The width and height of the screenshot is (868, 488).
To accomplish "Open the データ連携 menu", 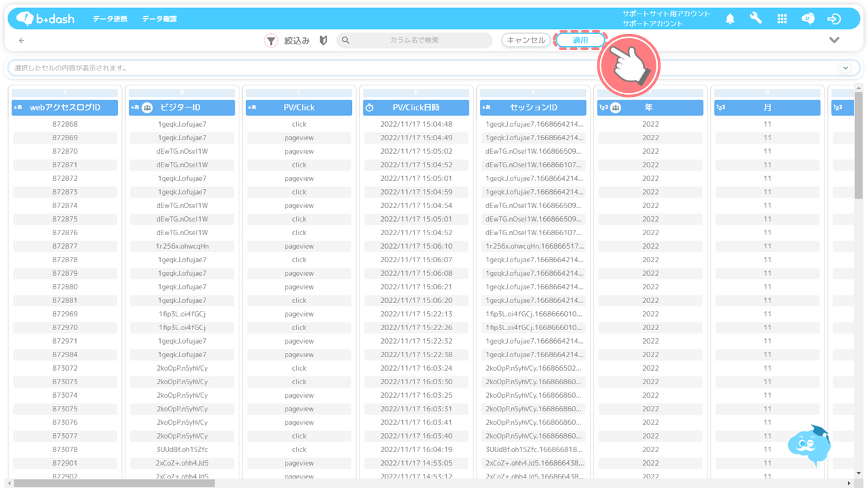I will coord(110,19).
